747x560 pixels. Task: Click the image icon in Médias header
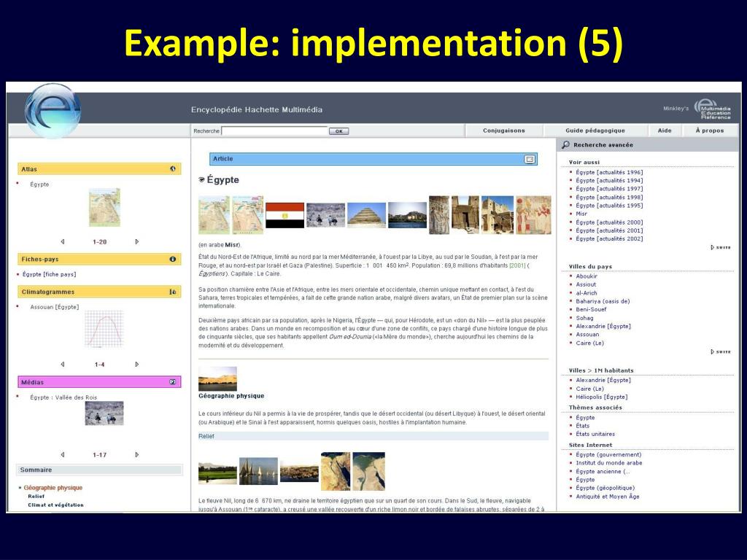172,382
